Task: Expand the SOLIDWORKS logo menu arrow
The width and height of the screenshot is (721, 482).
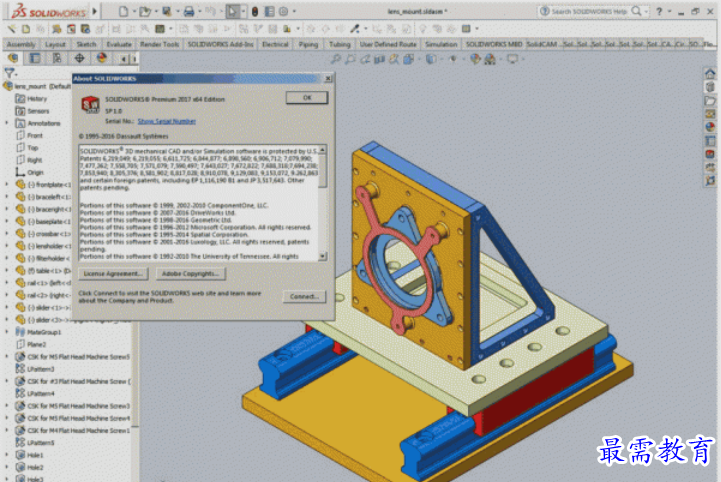Action: click(x=95, y=11)
